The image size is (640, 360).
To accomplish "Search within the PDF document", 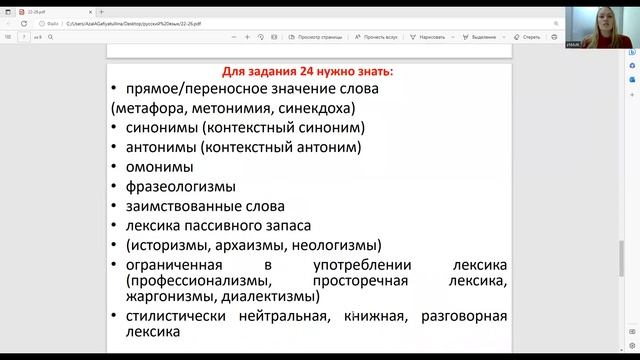I will point(51,37).
